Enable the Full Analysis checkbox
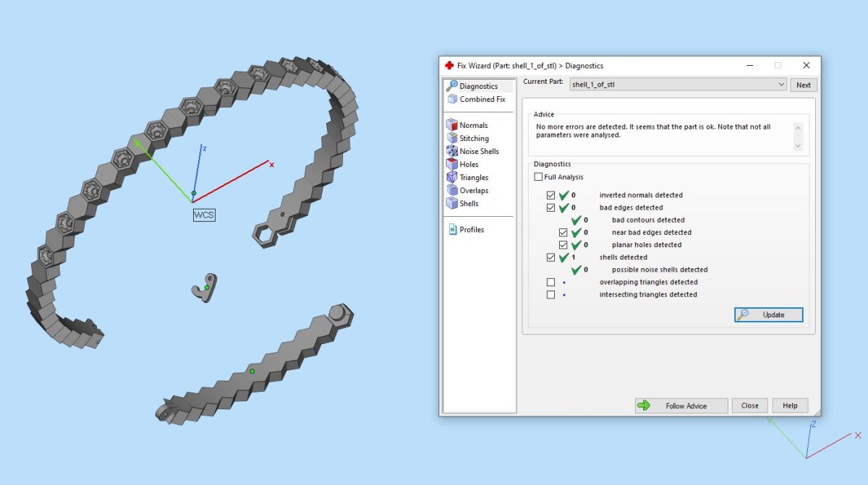868x485 pixels. (x=538, y=177)
